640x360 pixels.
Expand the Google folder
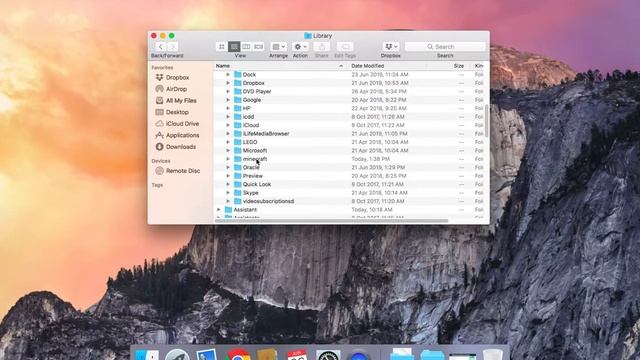tap(228, 100)
